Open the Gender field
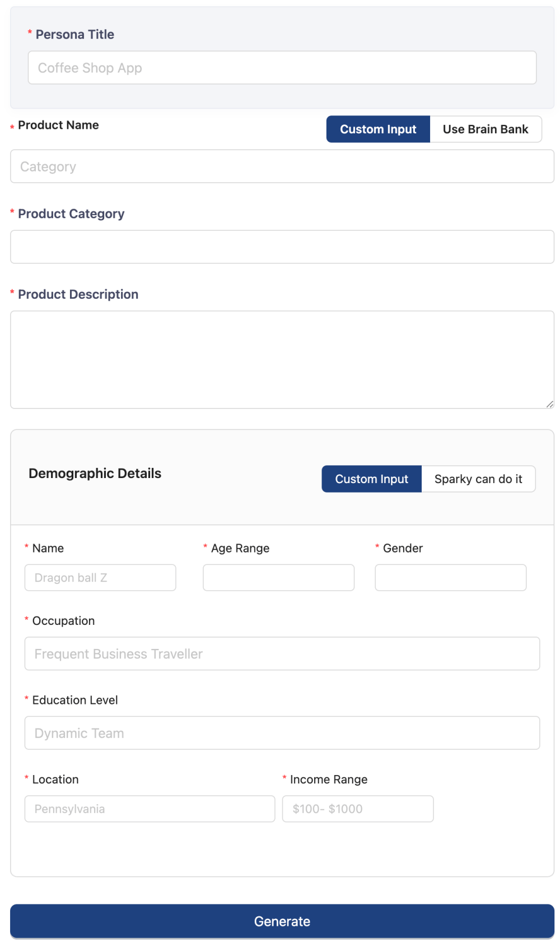Viewport: 560px width, 951px height. [x=451, y=578]
